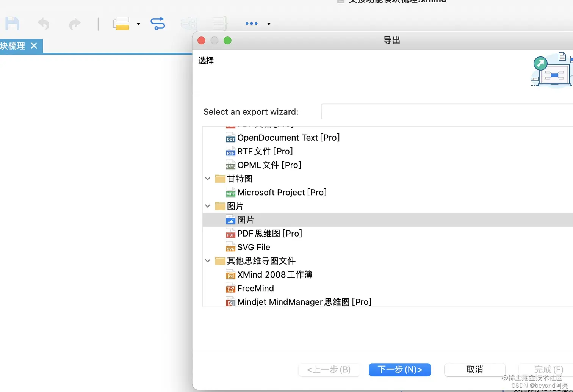This screenshot has width=573, height=392.
Task: Open dropdown arrow beside three dots
Action: tap(269, 24)
